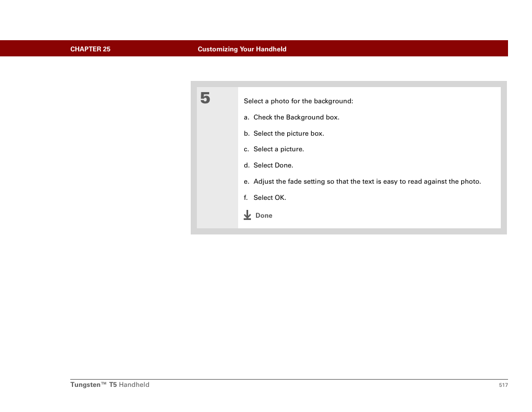Image resolution: width=532 pixels, height=412 pixels.
Task: Click step e about adjusting the fade setting
Action: pyautogui.click(x=362, y=181)
